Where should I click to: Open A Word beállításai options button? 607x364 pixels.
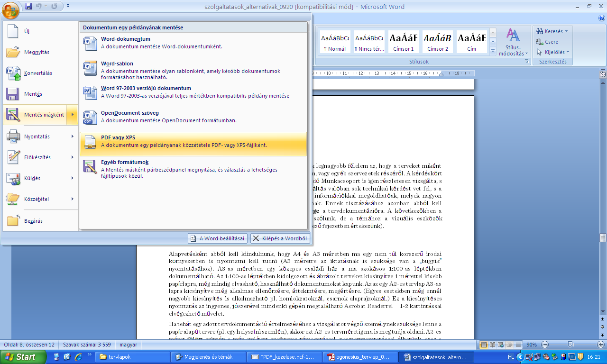218,238
